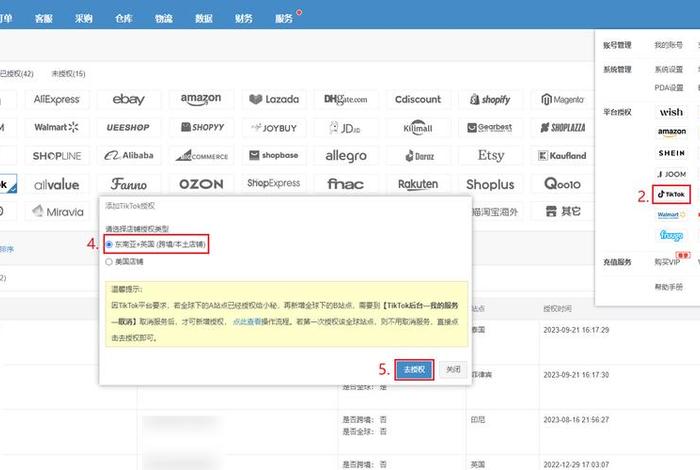Open 帮助手册 in the side panel
The height and width of the screenshot is (470, 700).
668,286
